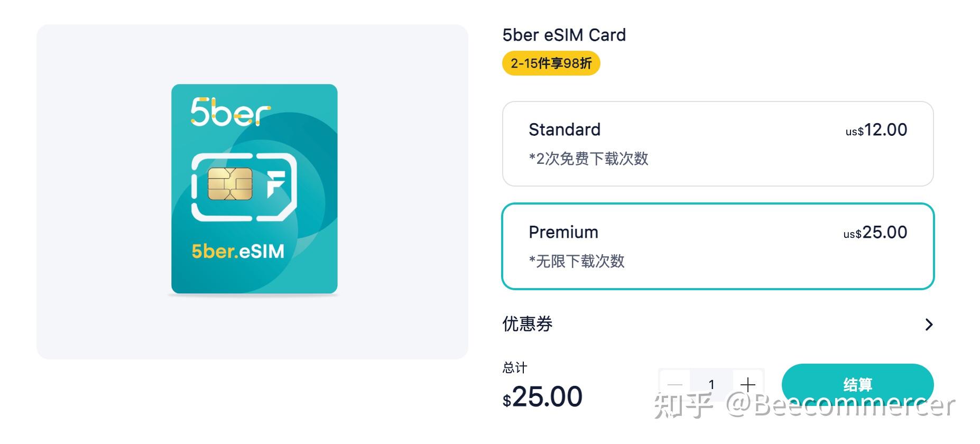The image size is (980, 444).
Task: Click the chevron arrow next to 优惠券
Action: click(929, 325)
